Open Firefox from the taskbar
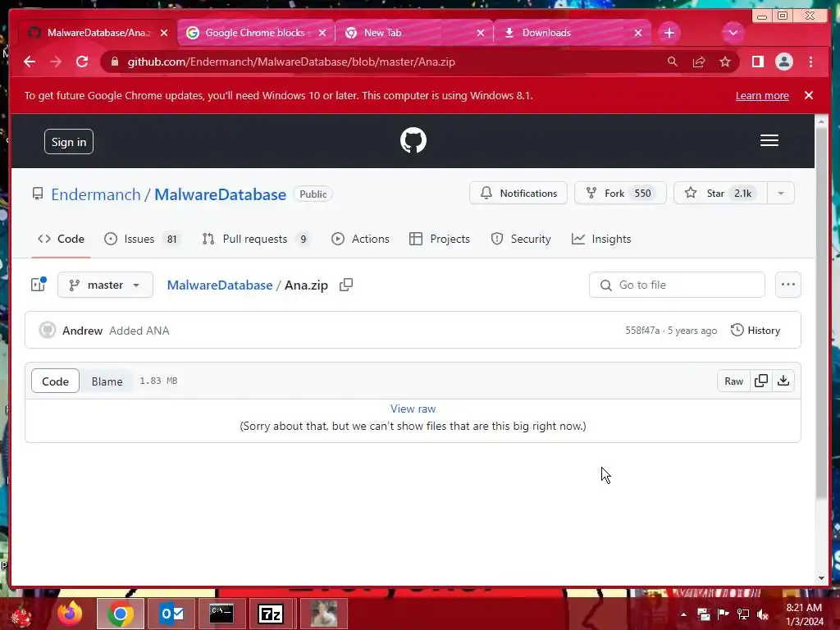 pyautogui.click(x=71, y=614)
